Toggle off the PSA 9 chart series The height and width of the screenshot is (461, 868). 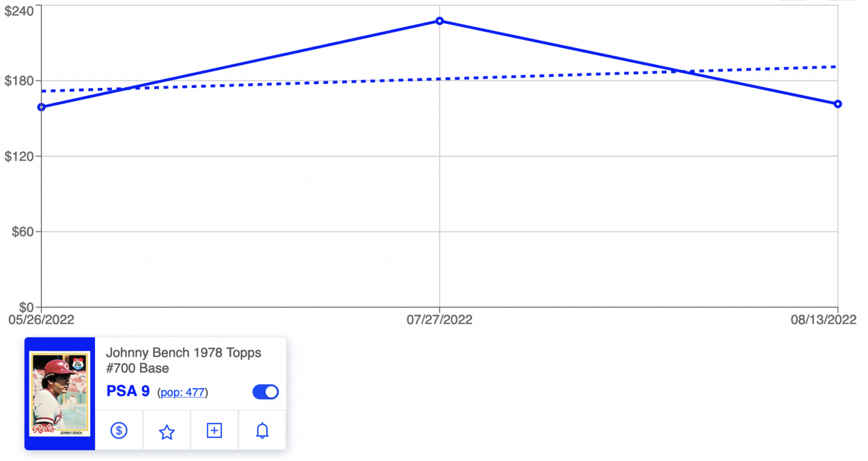pos(265,392)
